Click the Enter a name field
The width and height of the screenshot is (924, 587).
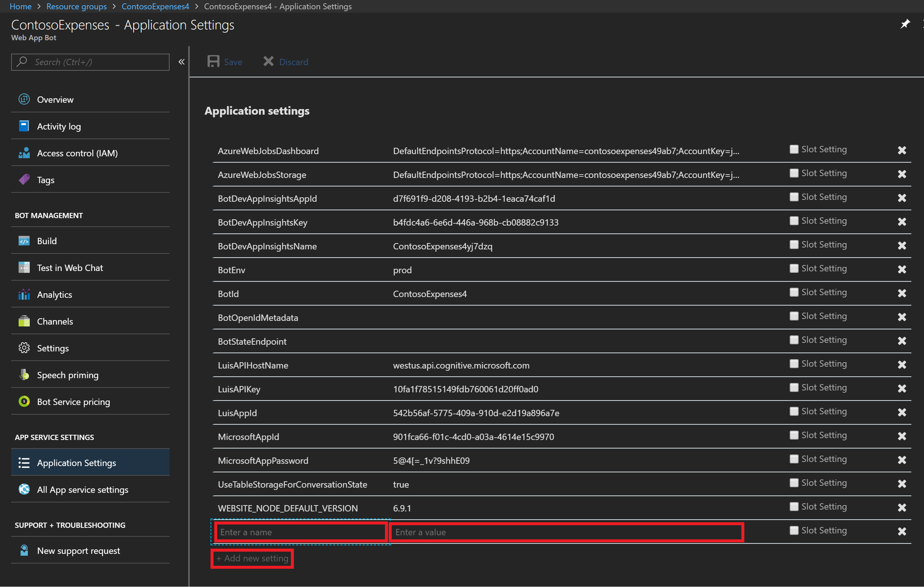point(301,532)
